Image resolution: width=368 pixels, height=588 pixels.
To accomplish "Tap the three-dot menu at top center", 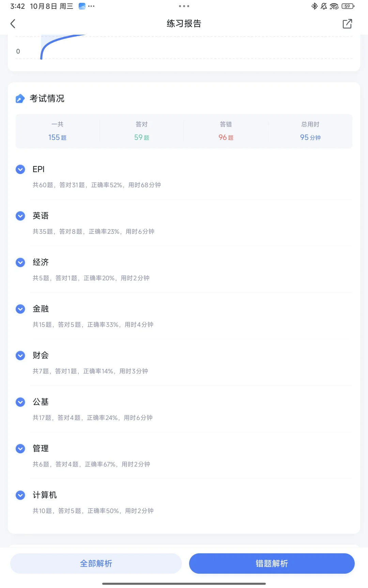I will coord(184,6).
